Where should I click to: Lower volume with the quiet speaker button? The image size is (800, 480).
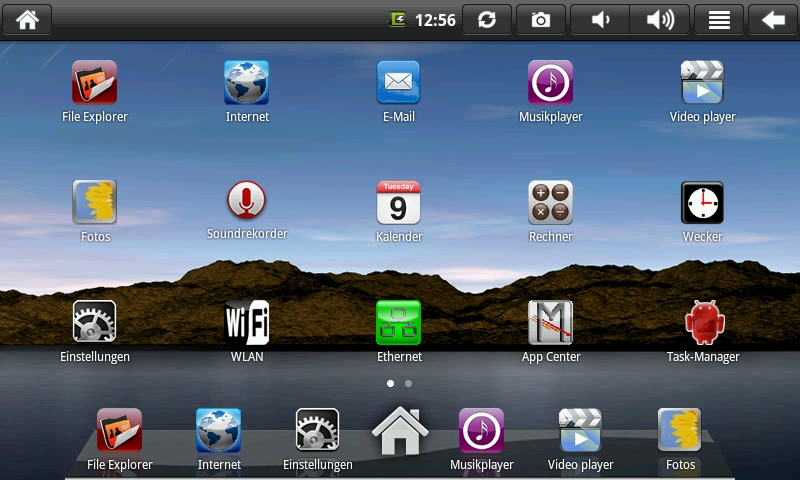click(600, 20)
